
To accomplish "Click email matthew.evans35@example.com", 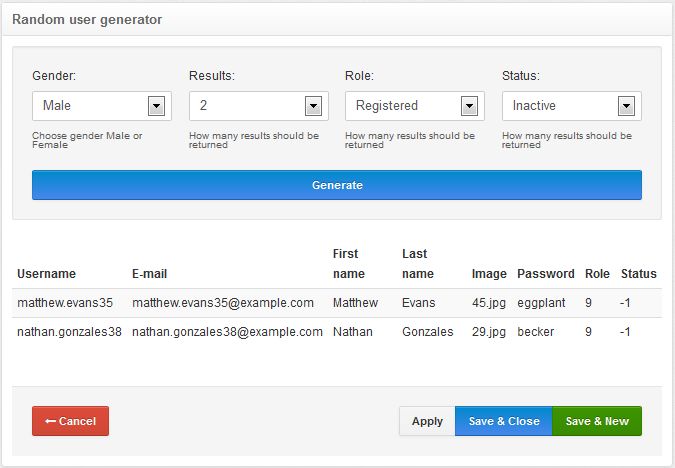I will [223, 303].
